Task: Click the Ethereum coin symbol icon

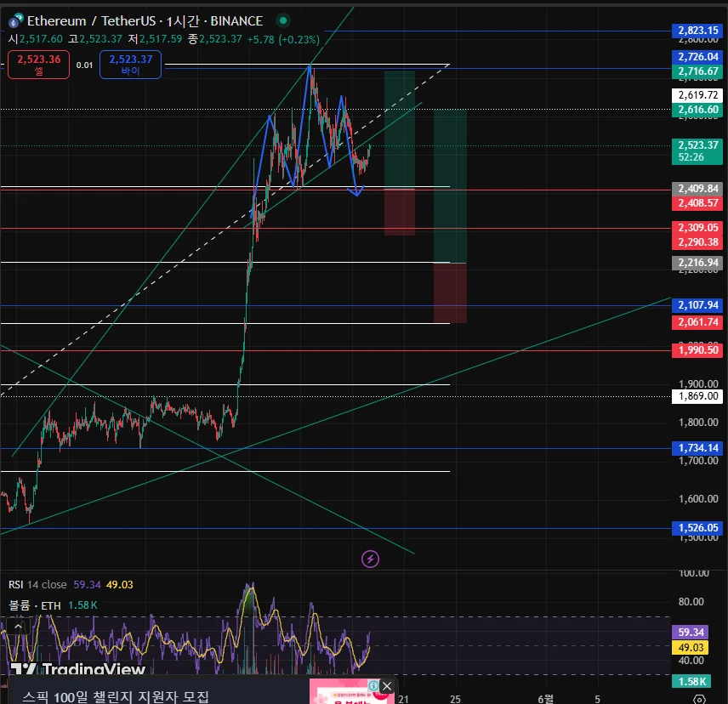Action: 16,21
